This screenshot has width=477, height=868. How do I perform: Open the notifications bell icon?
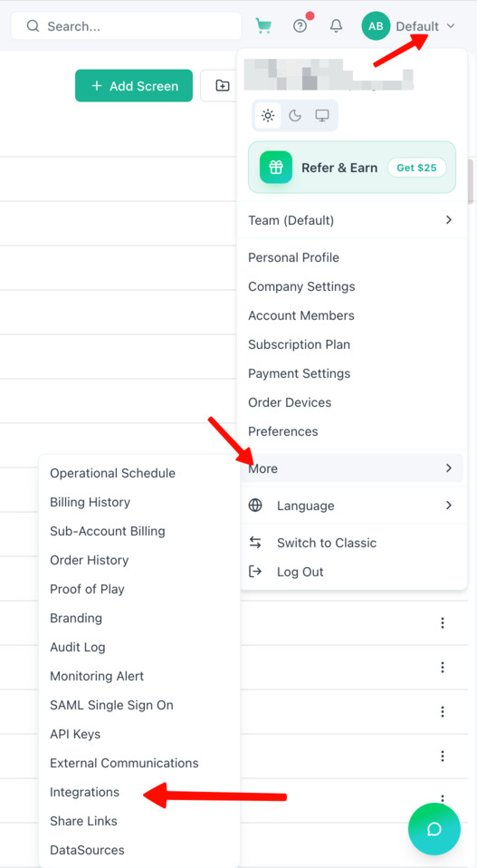pyautogui.click(x=336, y=26)
